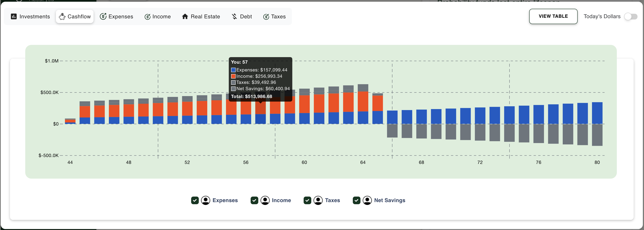Image resolution: width=644 pixels, height=230 pixels.
Task: Click the Expenses dollar icon
Action: tap(103, 16)
